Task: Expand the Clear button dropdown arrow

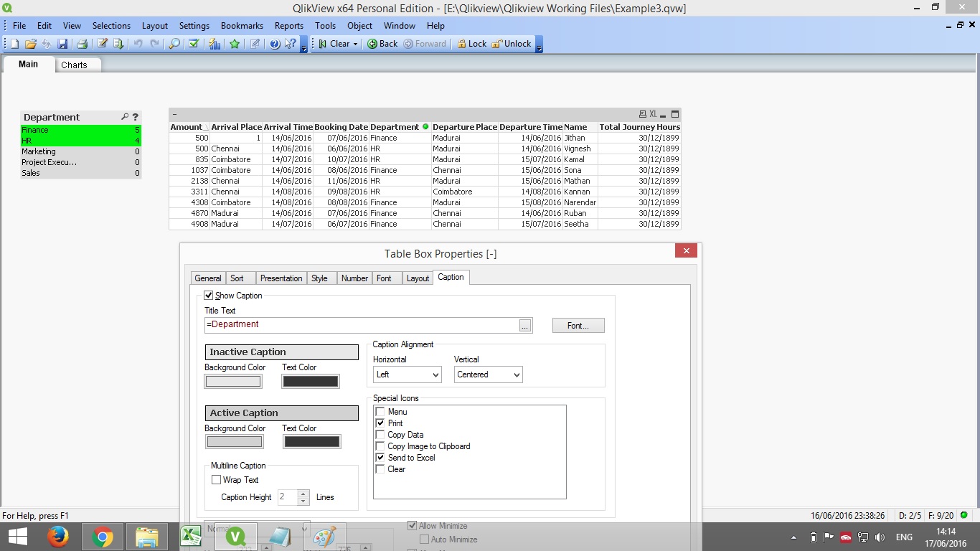Action: click(355, 44)
